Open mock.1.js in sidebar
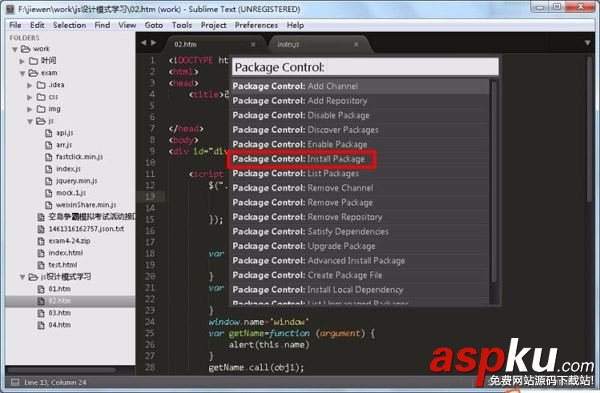Image resolution: width=600 pixels, height=393 pixels. (71, 192)
